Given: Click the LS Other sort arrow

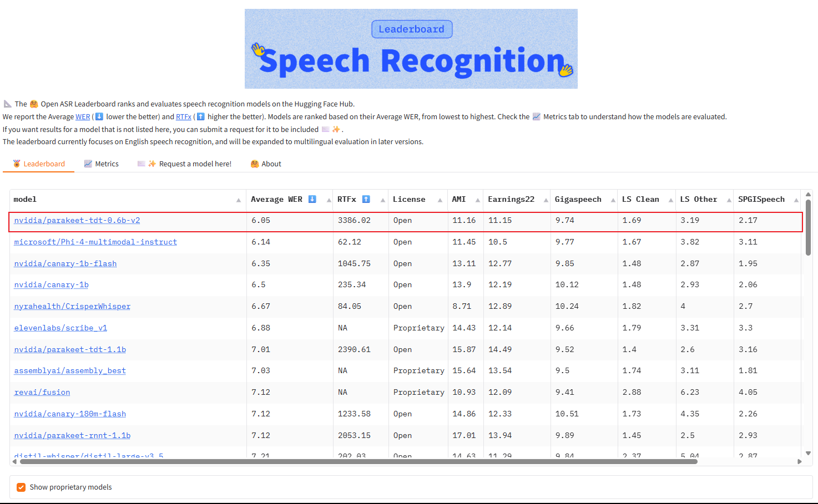Looking at the screenshot, I should [x=729, y=200].
